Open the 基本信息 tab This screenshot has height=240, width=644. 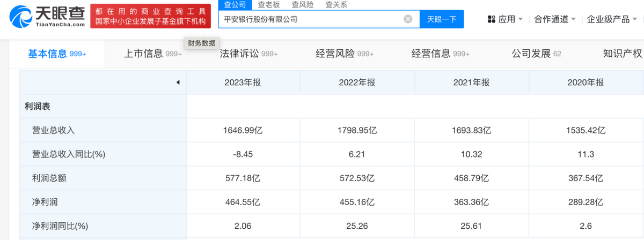pos(57,54)
